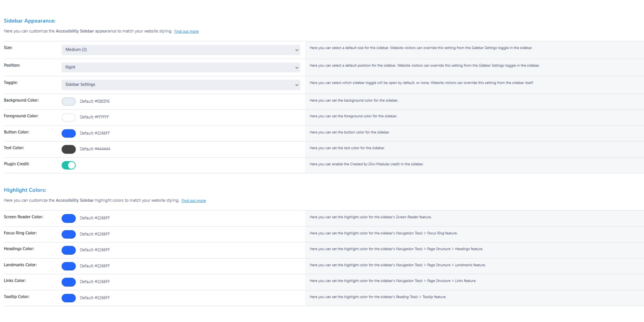The image size is (644, 322).
Task: Expand the Position dropdown via its chevron
Action: tap(297, 67)
